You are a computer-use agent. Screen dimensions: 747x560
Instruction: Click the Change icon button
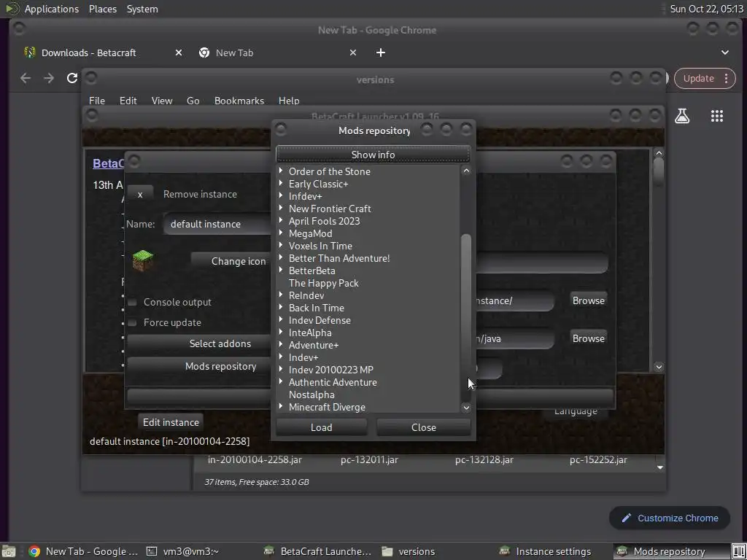click(x=231, y=261)
